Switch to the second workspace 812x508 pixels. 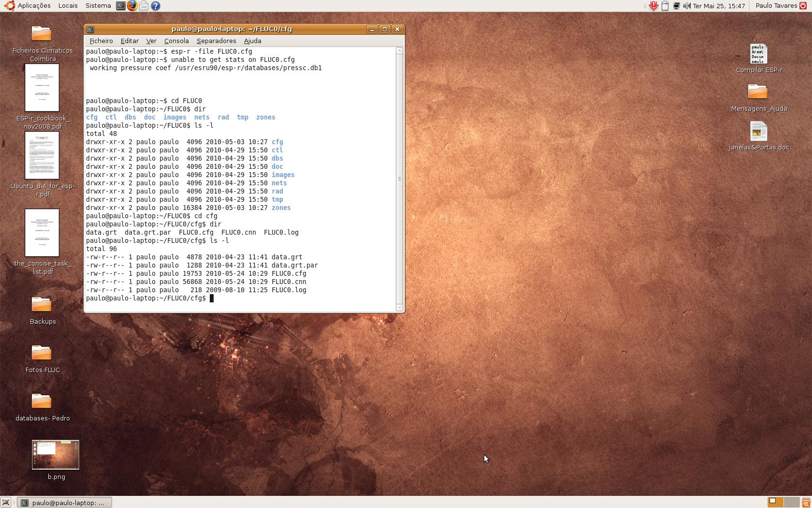791,502
